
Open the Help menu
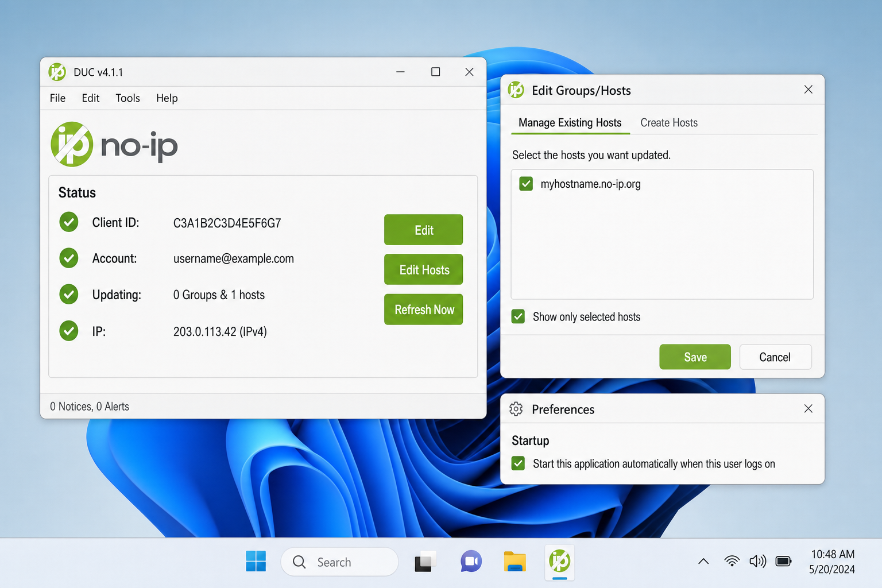[x=167, y=98]
